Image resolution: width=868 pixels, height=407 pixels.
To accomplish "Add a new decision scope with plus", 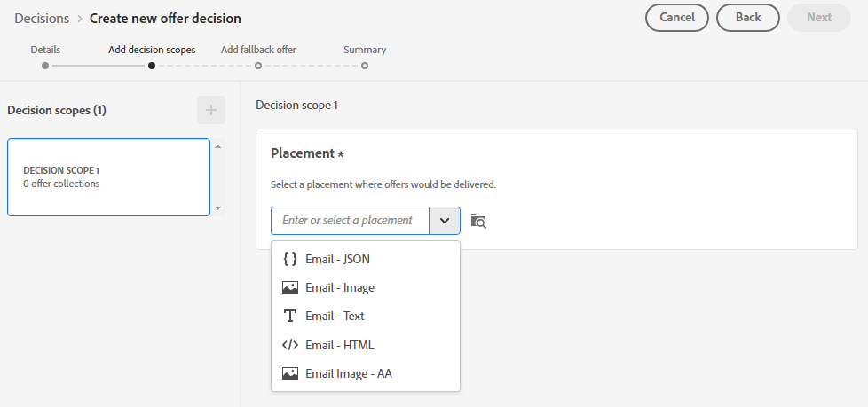I will pos(211,110).
